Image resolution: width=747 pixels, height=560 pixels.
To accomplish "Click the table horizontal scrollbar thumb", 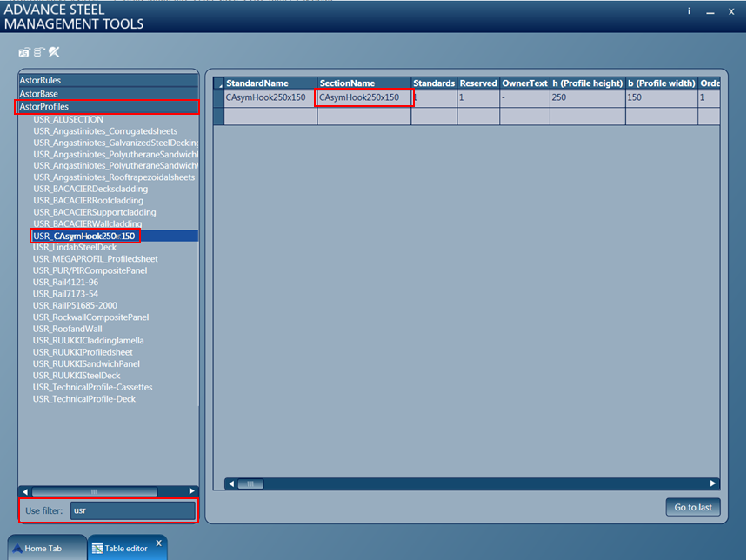I will [250, 483].
